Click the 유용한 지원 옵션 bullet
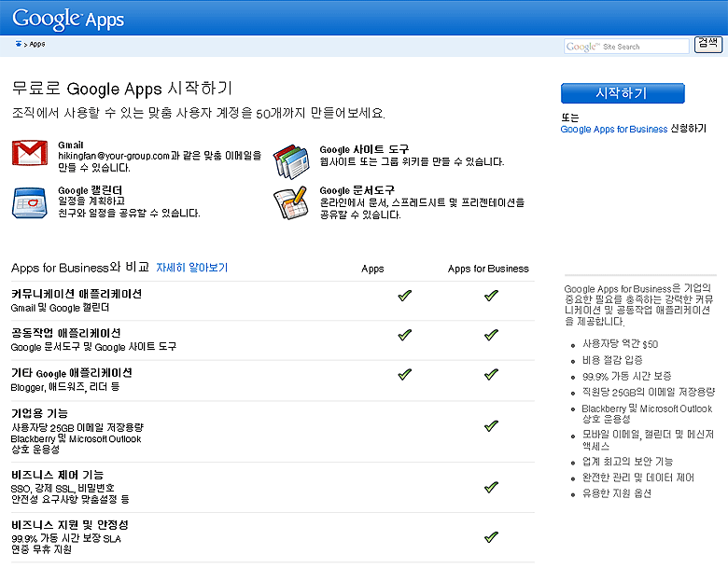Image resolution: width=728 pixels, height=568 pixels. (617, 493)
